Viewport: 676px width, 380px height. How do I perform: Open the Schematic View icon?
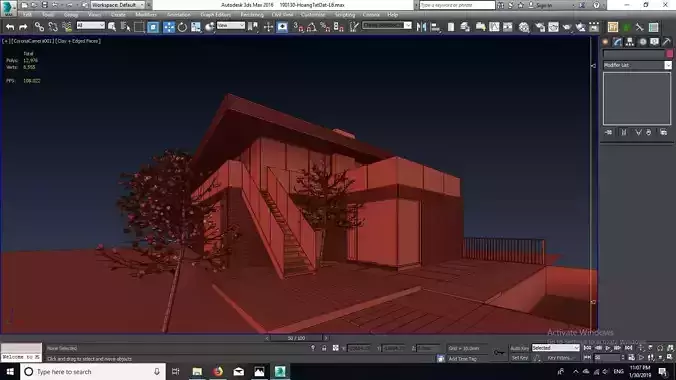[508, 27]
